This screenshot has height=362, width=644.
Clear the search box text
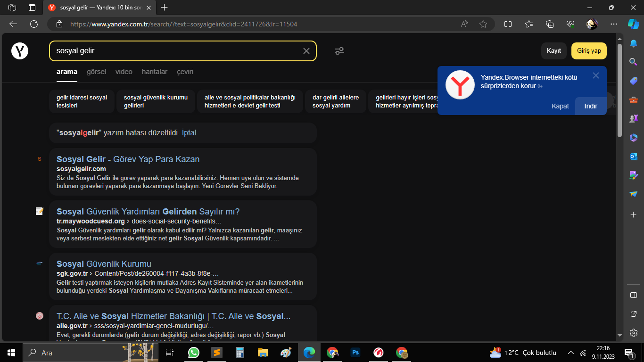point(306,51)
